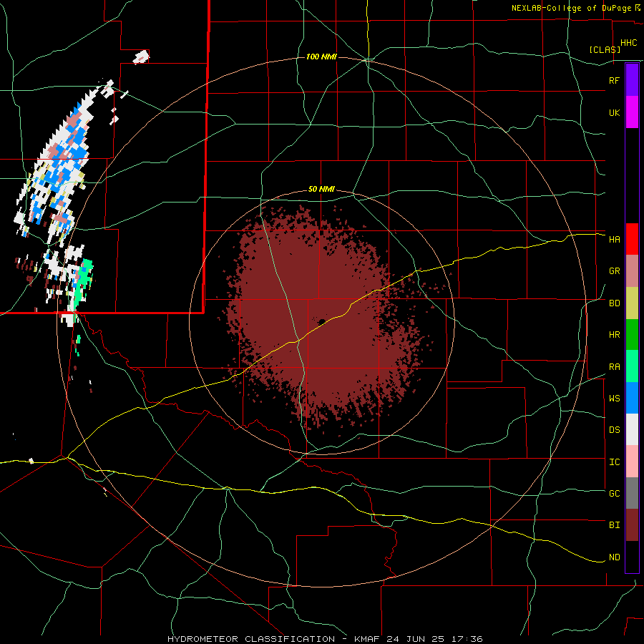Click the BI brown legend swatch
Image resolution: width=644 pixels, height=644 pixels.
(632, 525)
